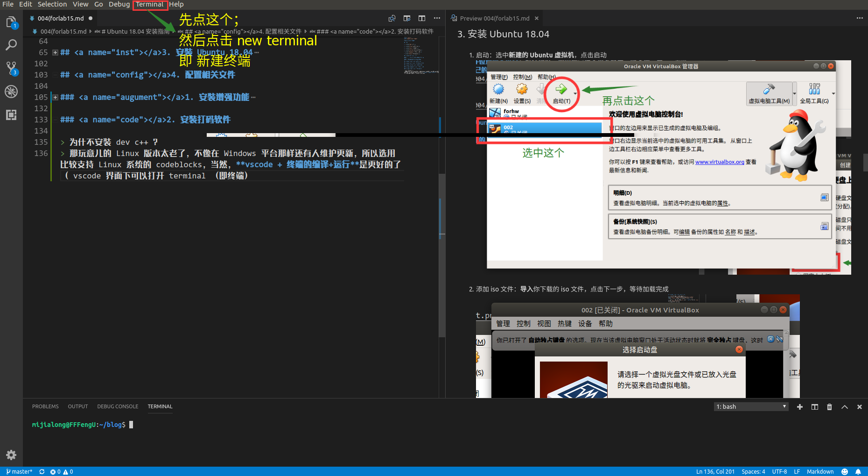The width and height of the screenshot is (868, 476).
Task: Select Markdown language mode in status bar
Action: click(820, 471)
